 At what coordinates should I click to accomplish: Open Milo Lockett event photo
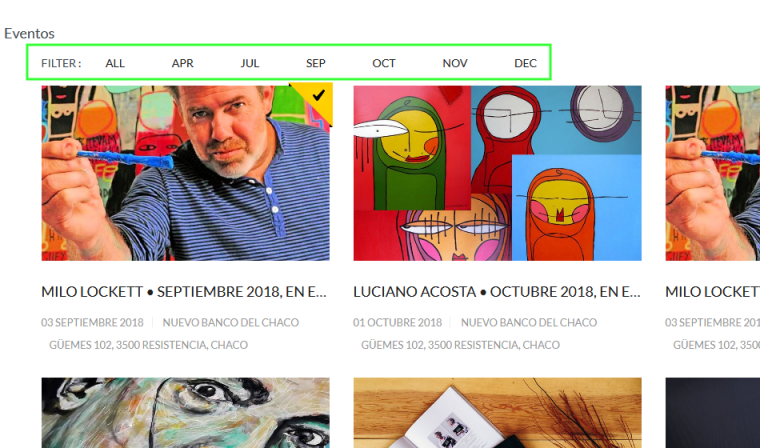click(186, 173)
